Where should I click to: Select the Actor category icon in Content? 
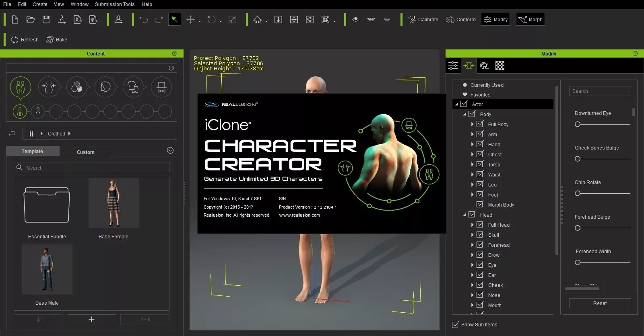[x=21, y=87]
